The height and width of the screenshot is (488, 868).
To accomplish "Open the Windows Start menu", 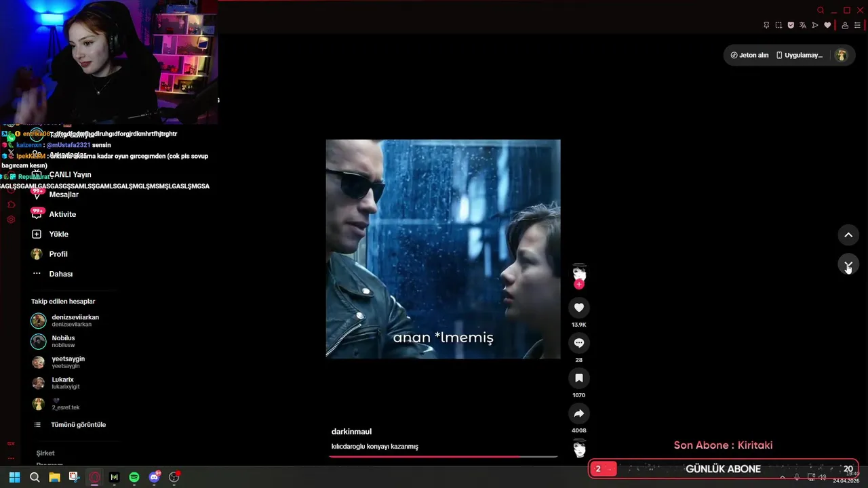I will [x=14, y=477].
